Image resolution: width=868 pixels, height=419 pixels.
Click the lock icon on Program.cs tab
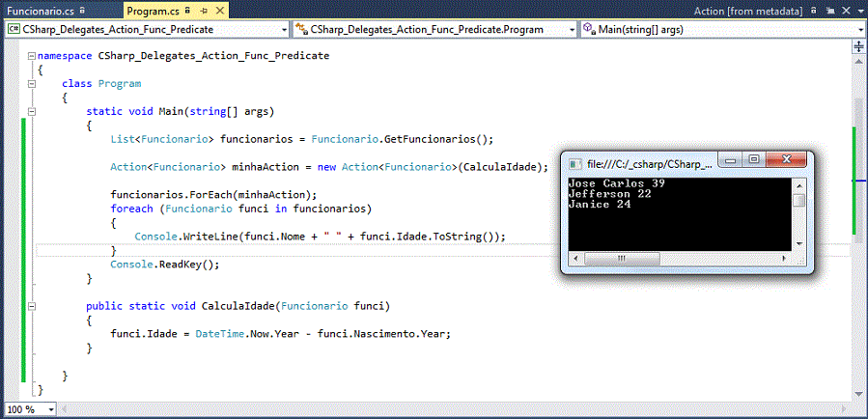(187, 10)
